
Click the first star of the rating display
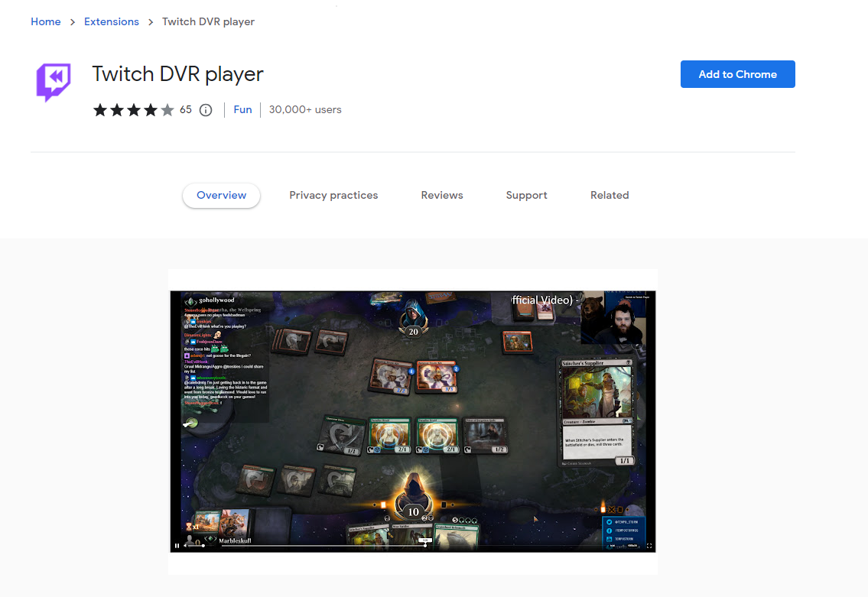click(99, 109)
